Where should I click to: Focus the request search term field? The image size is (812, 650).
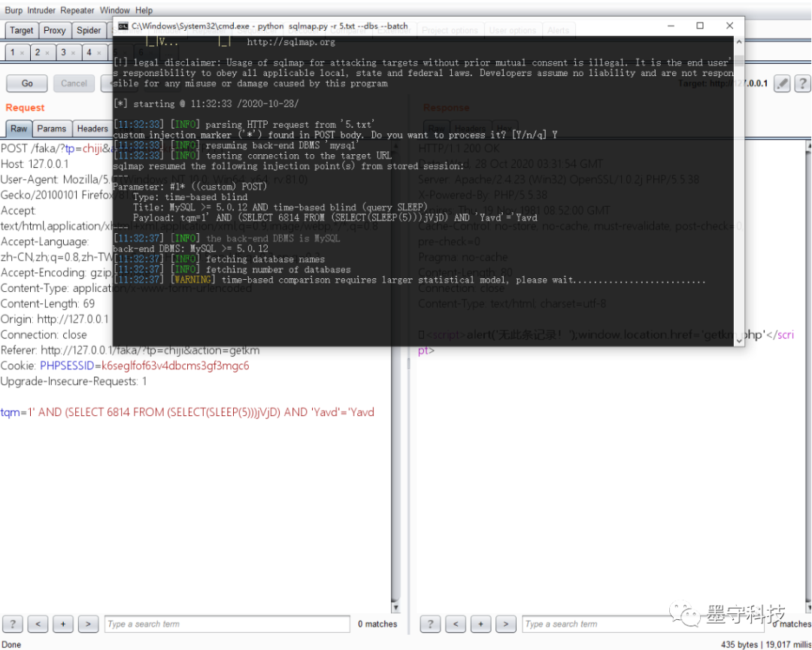227,624
